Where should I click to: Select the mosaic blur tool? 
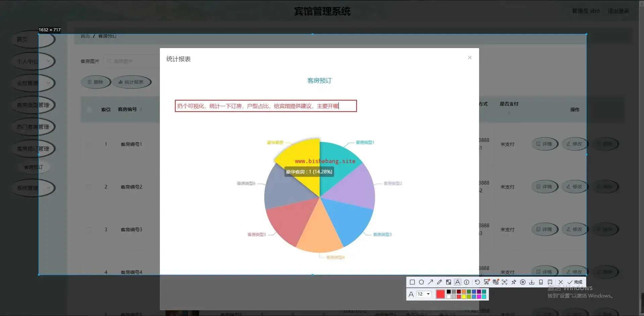(x=449, y=282)
